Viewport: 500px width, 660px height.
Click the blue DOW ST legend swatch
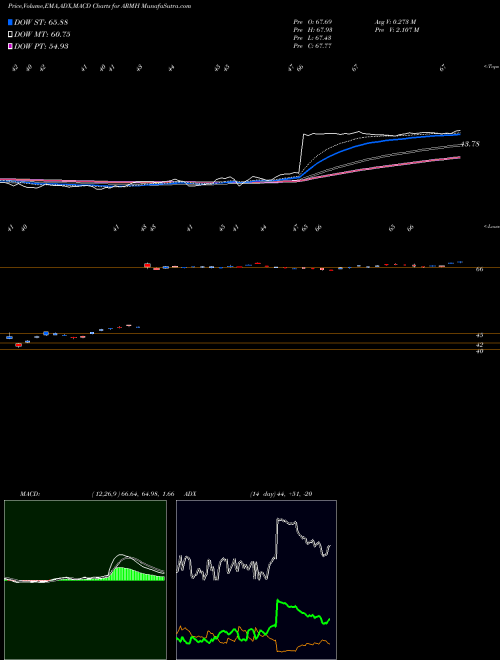point(10,22)
